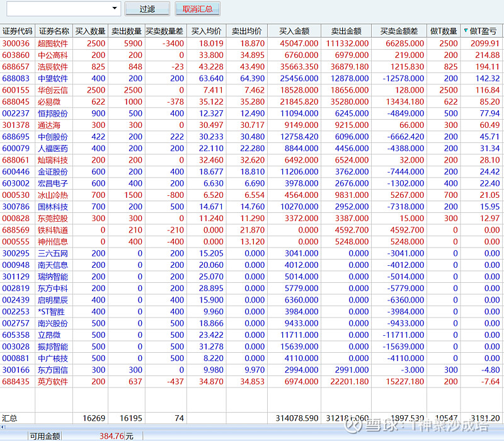
Task: Click the 卖出均价 column header
Action: [x=247, y=31]
